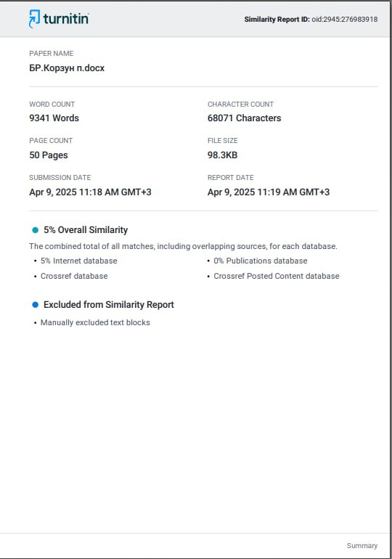Click the 68071 Characters value
This screenshot has height=559, width=392.
point(244,118)
